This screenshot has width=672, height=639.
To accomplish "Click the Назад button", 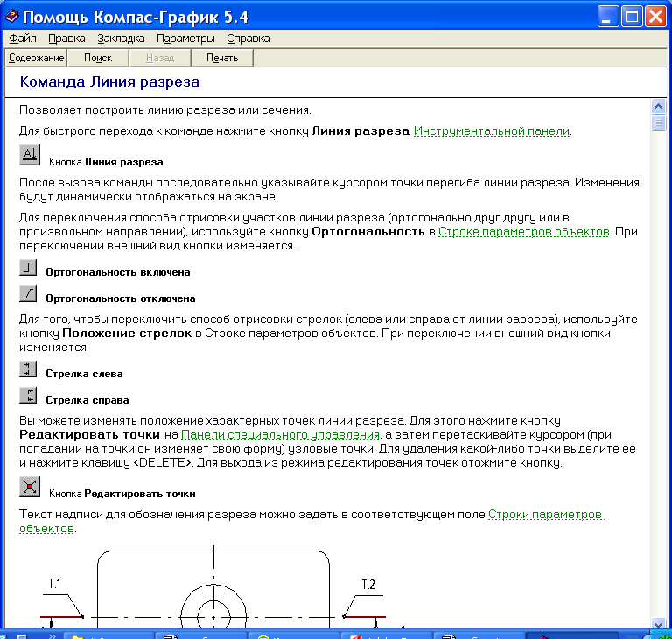I will (x=160, y=58).
